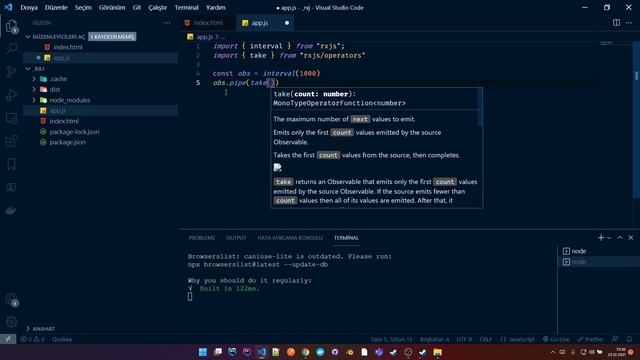This screenshot has height=360, width=640.
Task: Open the Chrome taskbar icon
Action: point(305,352)
